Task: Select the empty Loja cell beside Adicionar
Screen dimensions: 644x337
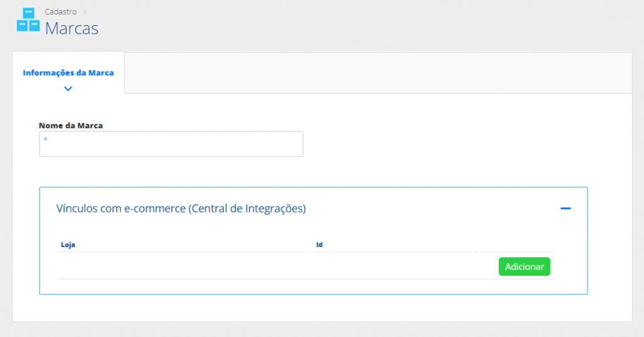Action: (x=184, y=266)
